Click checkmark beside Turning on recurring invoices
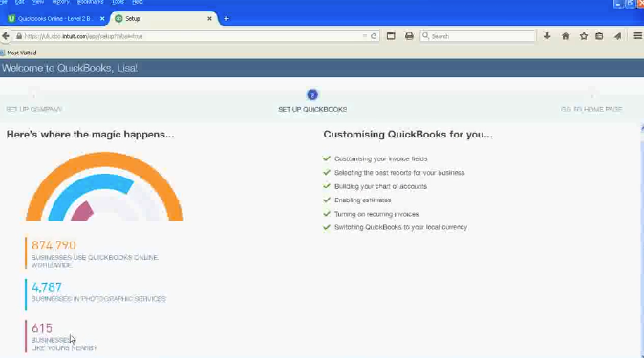The image size is (644, 358). coord(327,214)
